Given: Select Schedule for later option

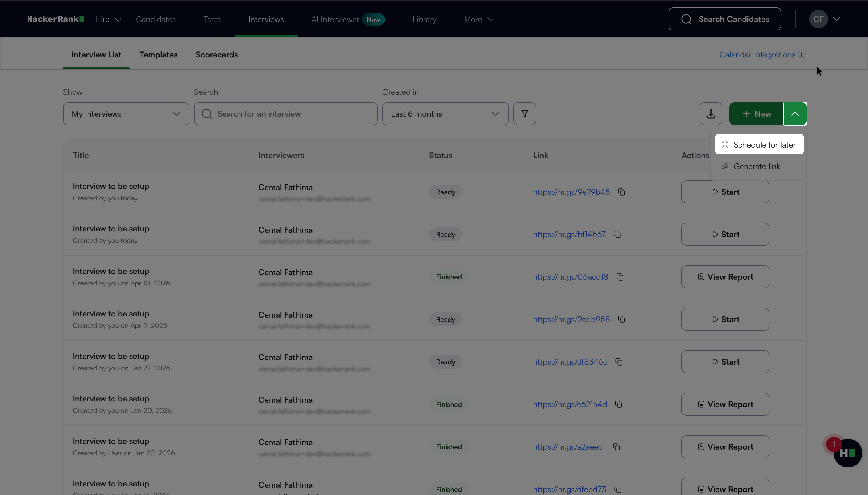Looking at the screenshot, I should [759, 145].
